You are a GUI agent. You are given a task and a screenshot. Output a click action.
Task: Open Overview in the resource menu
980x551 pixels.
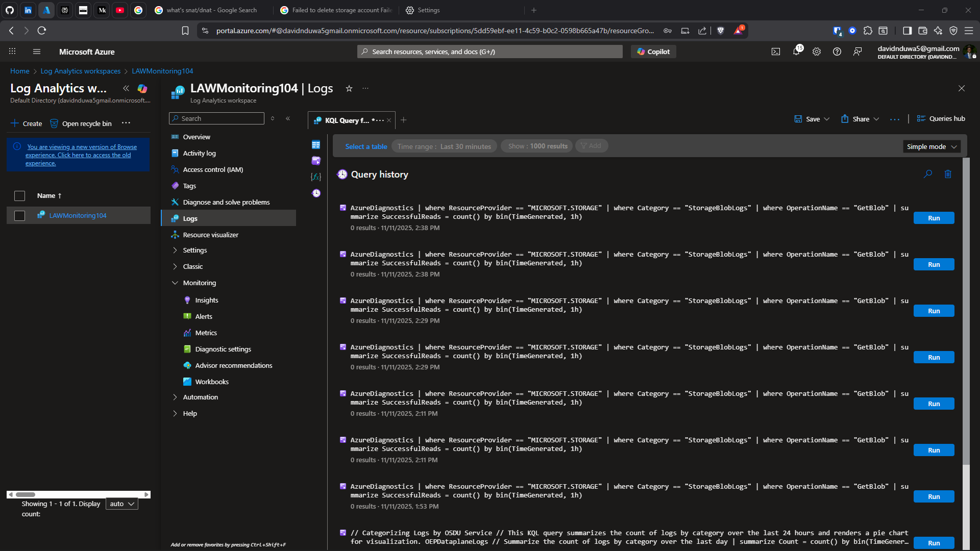tap(197, 137)
